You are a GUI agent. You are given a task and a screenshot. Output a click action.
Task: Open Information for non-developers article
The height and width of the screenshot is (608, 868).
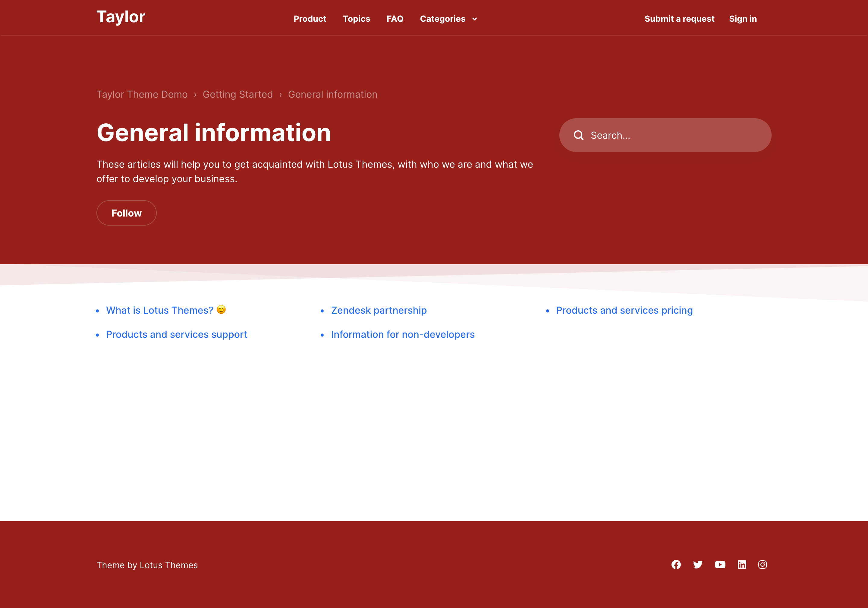point(403,334)
